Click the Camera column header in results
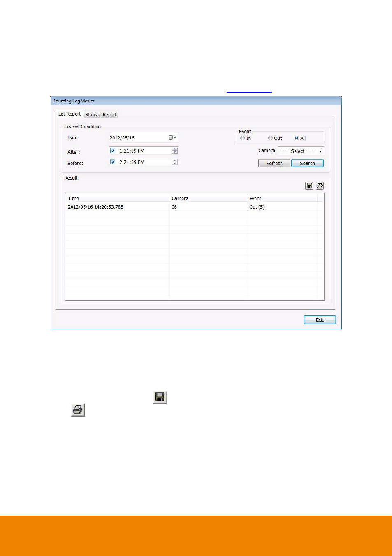 (208, 198)
